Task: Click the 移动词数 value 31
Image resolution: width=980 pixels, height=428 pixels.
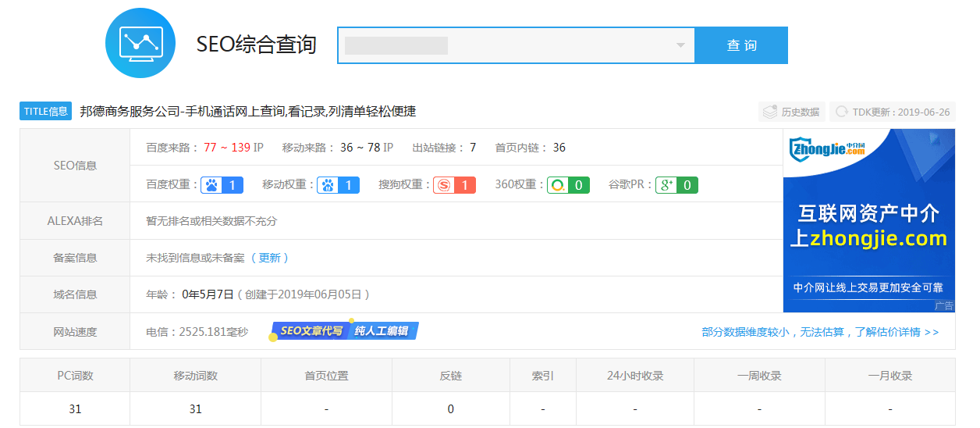Action: tap(195, 409)
